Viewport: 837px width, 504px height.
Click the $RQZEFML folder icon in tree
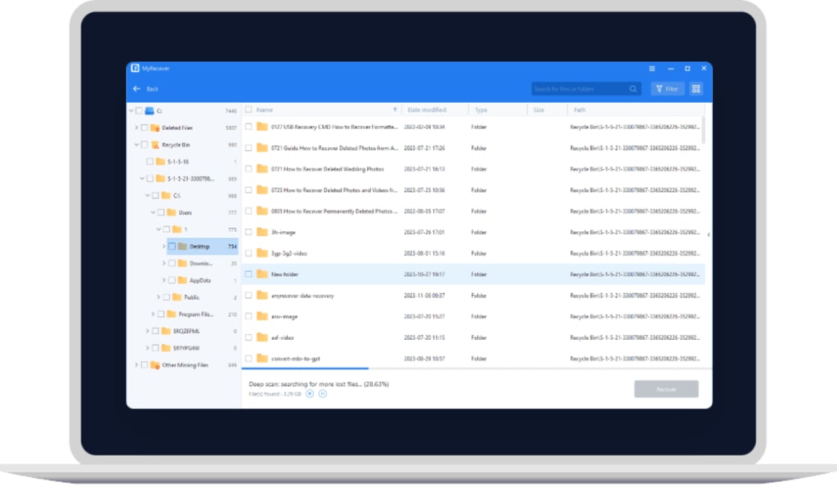click(x=166, y=331)
